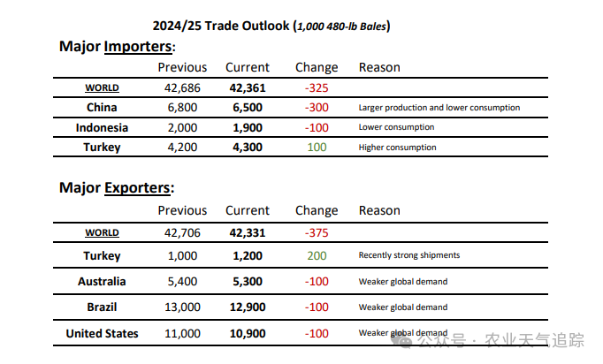The image size is (603, 364).
Task: Select the 2024/25 Trade Outlook title
Action: [271, 26]
